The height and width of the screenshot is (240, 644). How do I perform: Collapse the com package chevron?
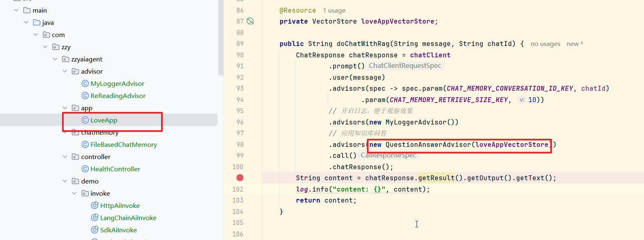pyautogui.click(x=35, y=35)
